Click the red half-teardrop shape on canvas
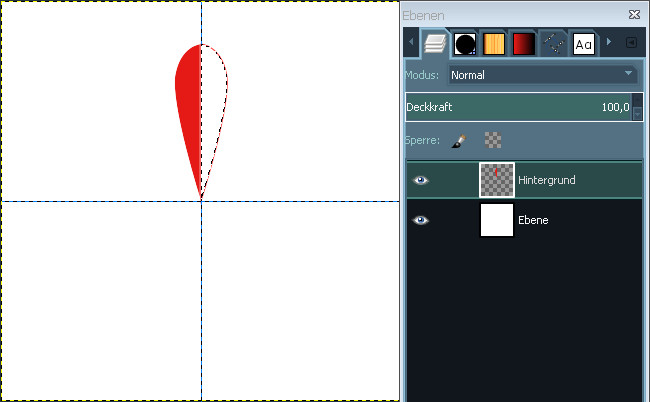 tap(188, 110)
